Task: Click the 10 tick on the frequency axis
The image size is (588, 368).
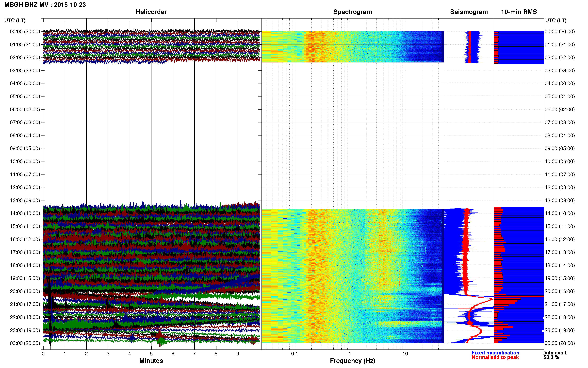Action: tap(405, 353)
